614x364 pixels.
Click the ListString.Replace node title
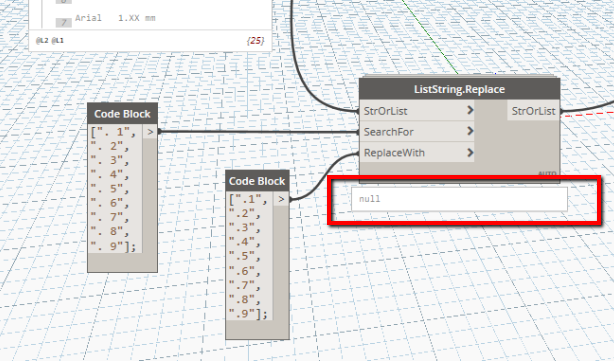tap(459, 89)
